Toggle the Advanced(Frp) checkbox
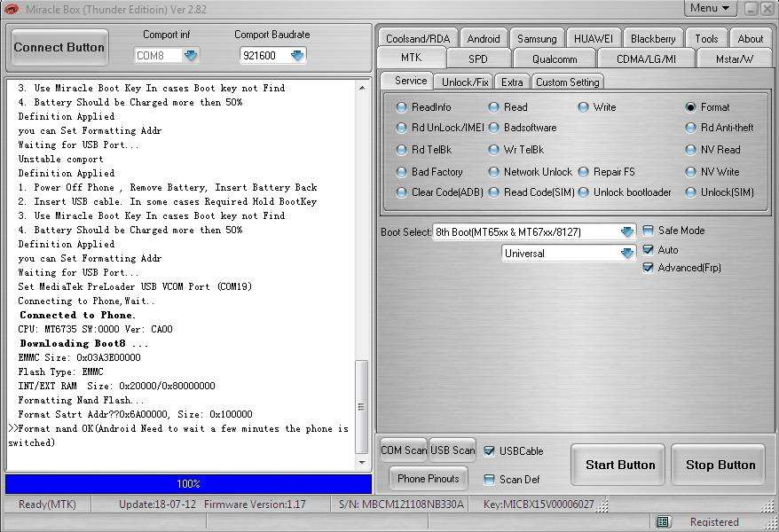This screenshot has height=532, width=779. (x=648, y=268)
